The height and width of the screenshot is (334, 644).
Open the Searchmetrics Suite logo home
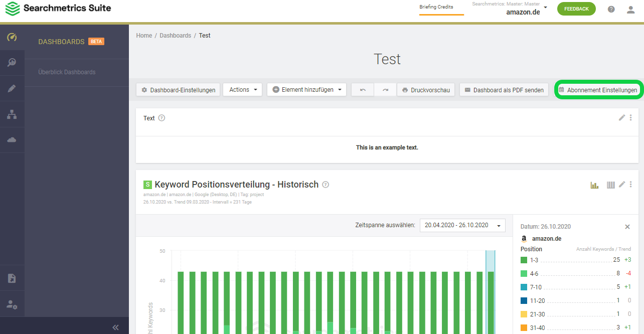point(58,9)
